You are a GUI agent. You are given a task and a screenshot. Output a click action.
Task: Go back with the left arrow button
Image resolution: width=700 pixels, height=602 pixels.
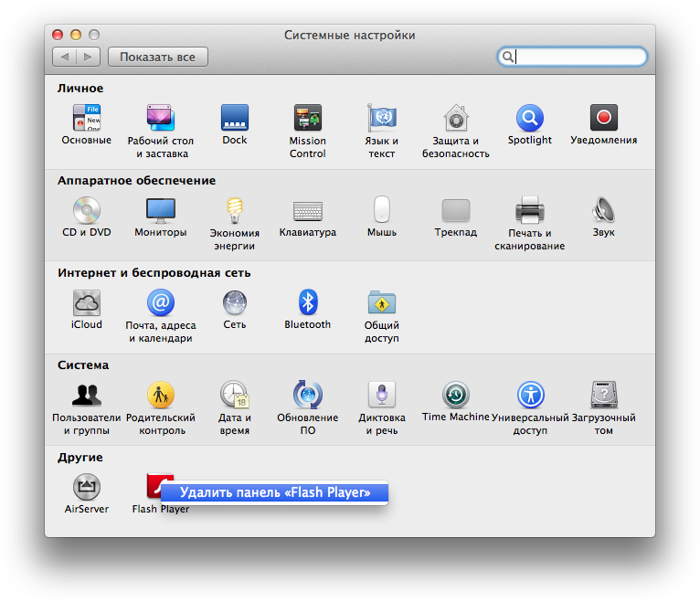click(x=64, y=57)
